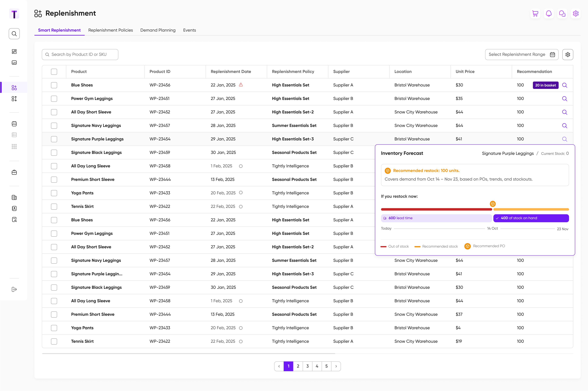588x391 pixels.
Task: Open Select Replenishment Range date picker
Action: (522, 55)
